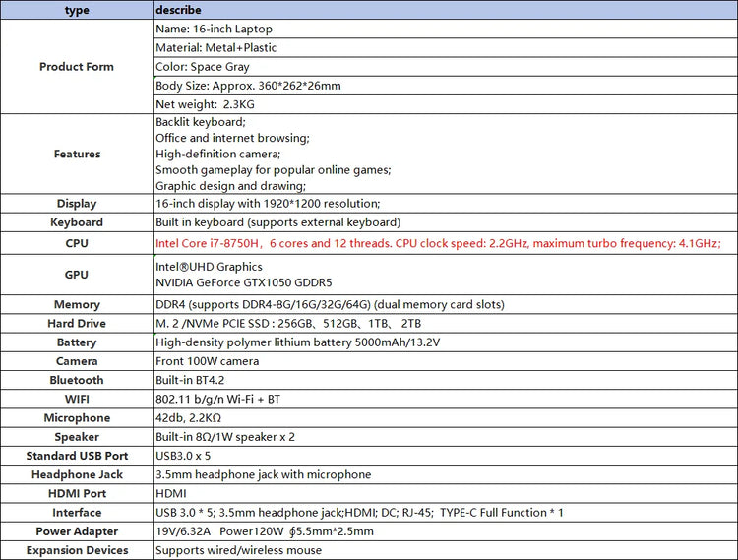
Task: Click the 'Backlit keyboard;' feature line
Action: 201,122
